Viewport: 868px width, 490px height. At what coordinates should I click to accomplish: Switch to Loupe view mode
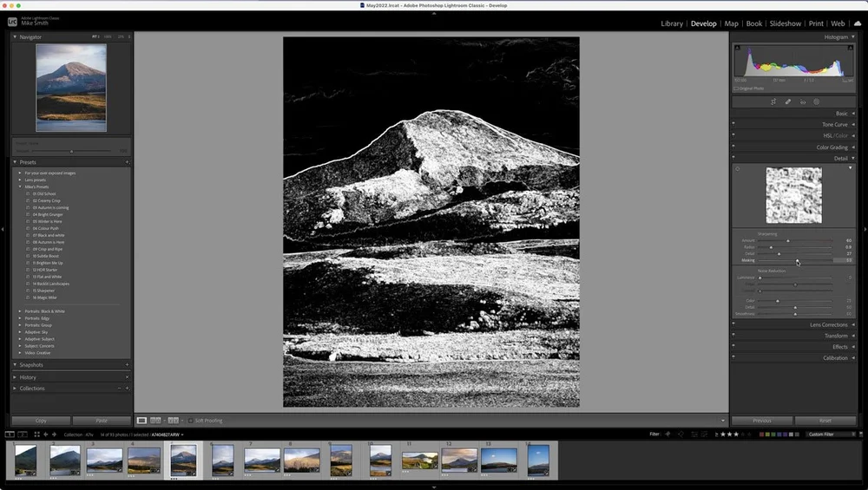tap(141, 421)
